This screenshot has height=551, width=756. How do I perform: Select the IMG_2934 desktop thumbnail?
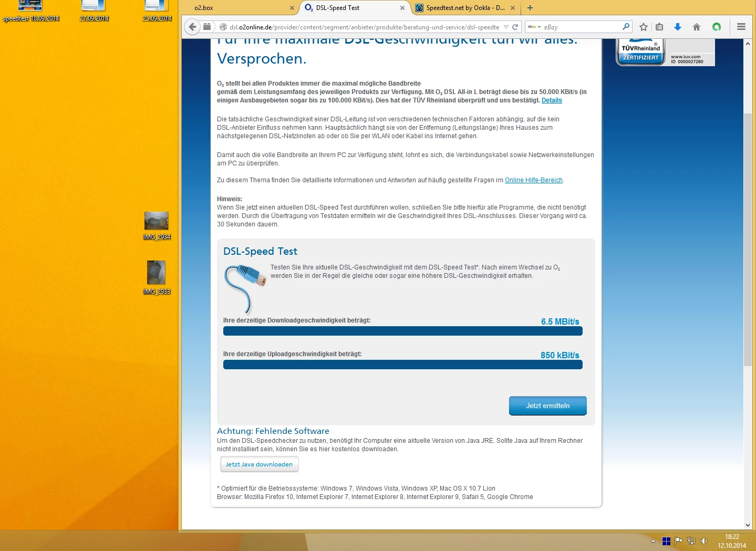pyautogui.click(x=157, y=226)
